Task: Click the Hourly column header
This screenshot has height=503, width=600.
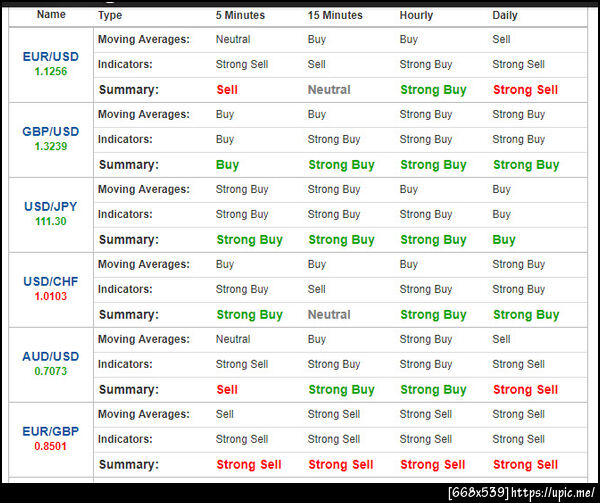Action: coord(416,15)
